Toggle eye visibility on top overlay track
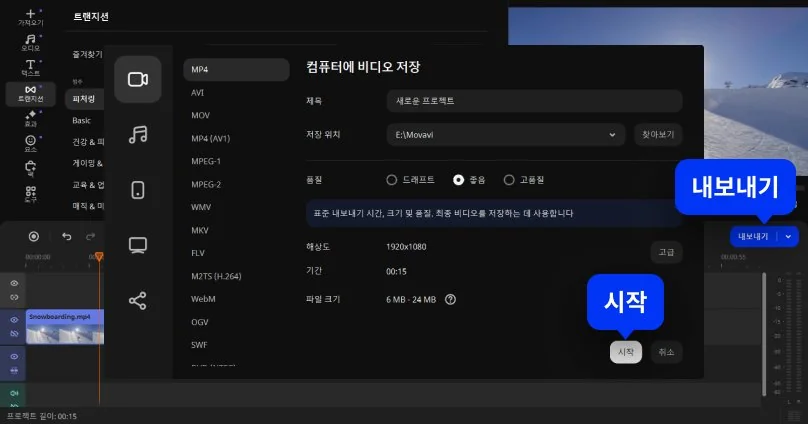 pyautogui.click(x=14, y=283)
